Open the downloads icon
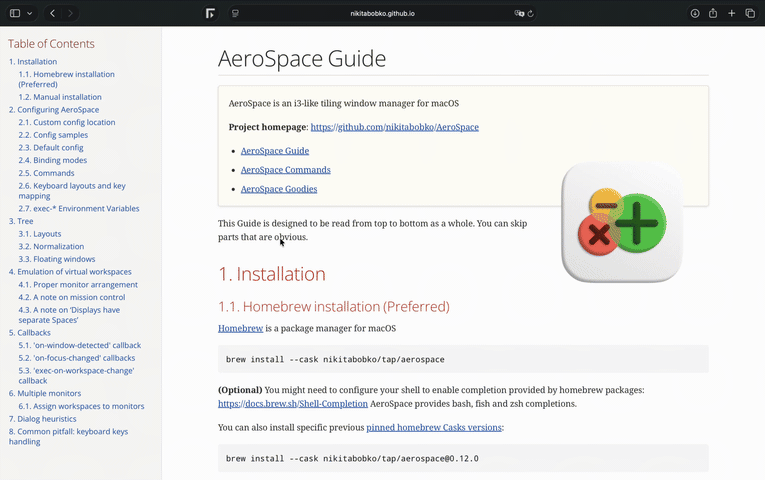765x480 pixels. (695, 13)
